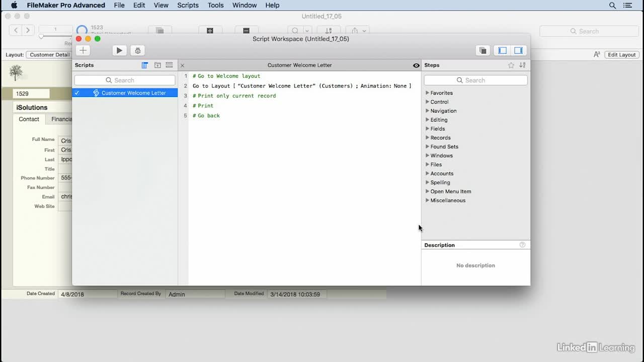Viewport: 644px width, 362px height.
Task: Open the Apple menu
Action: click(x=14, y=5)
